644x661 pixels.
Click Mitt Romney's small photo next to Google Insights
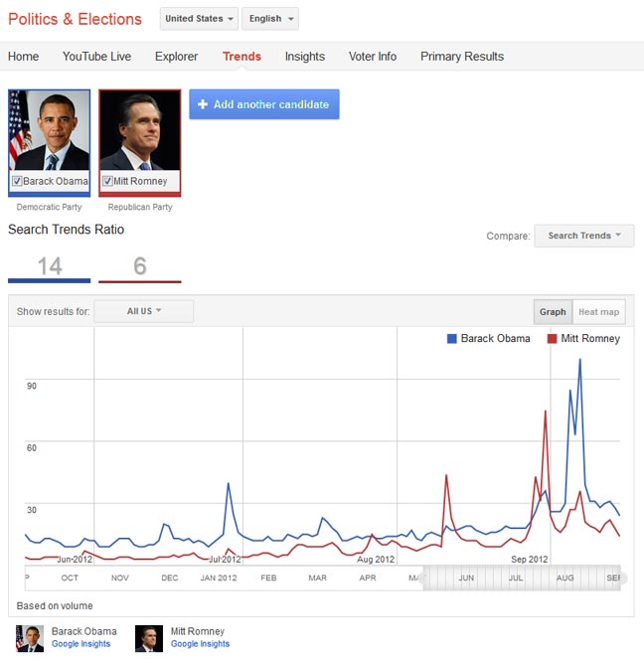(149, 637)
